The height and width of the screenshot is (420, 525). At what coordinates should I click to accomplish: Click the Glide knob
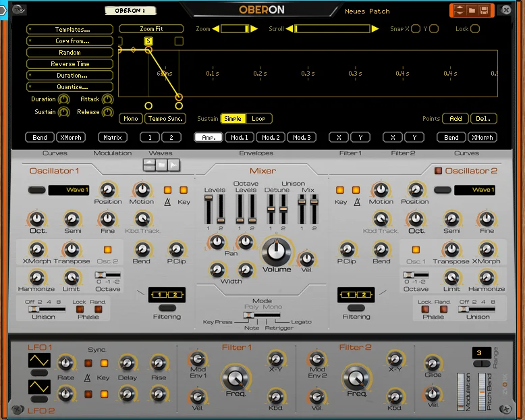click(x=433, y=363)
